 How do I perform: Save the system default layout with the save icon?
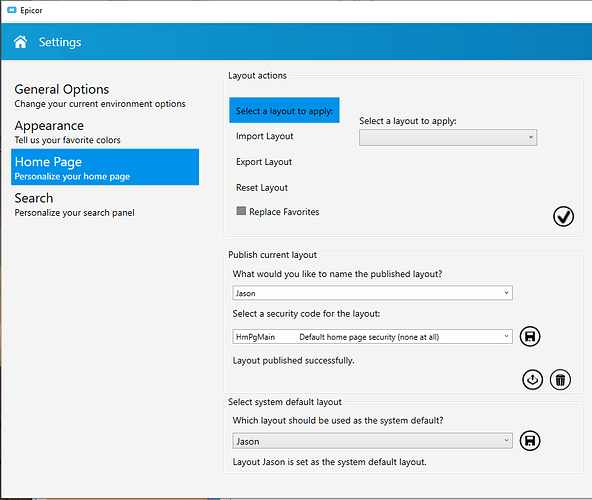click(x=530, y=441)
